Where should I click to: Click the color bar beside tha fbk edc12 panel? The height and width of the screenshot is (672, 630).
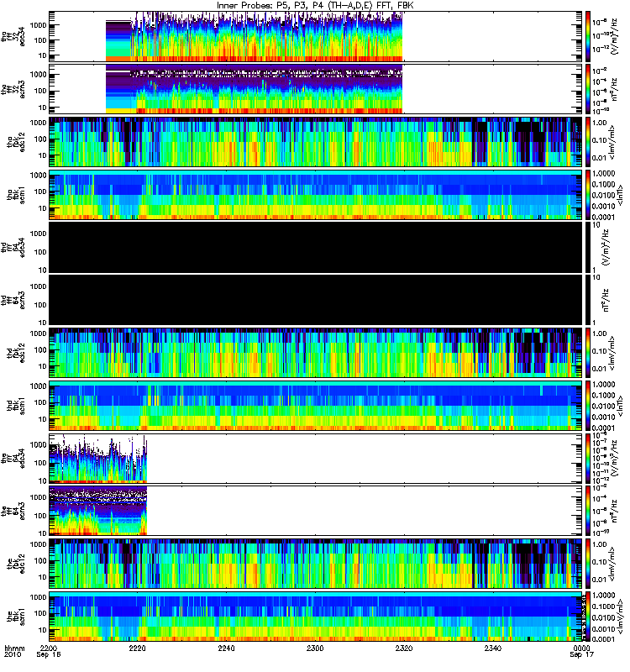pyautogui.click(x=588, y=142)
